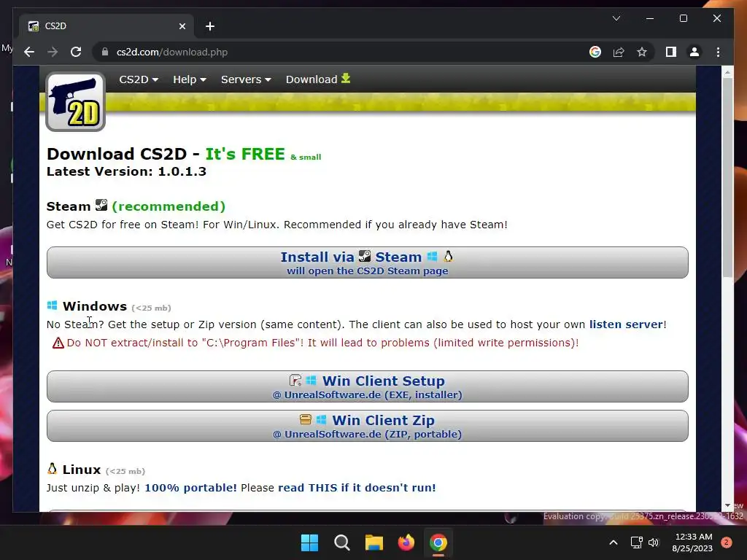Go forward in browser history
Screen dimensions: 747x560
pos(53,52)
